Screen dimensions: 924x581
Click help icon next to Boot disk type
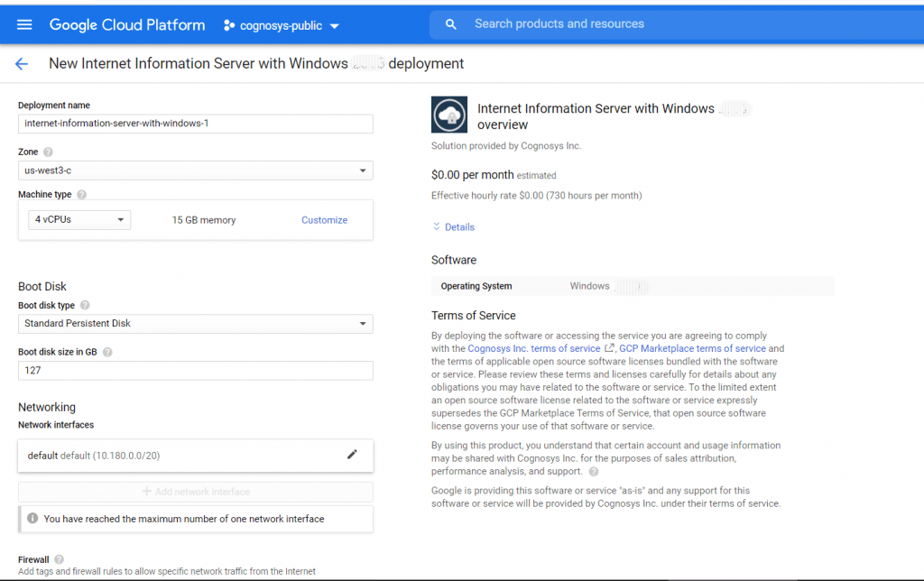pyautogui.click(x=85, y=306)
